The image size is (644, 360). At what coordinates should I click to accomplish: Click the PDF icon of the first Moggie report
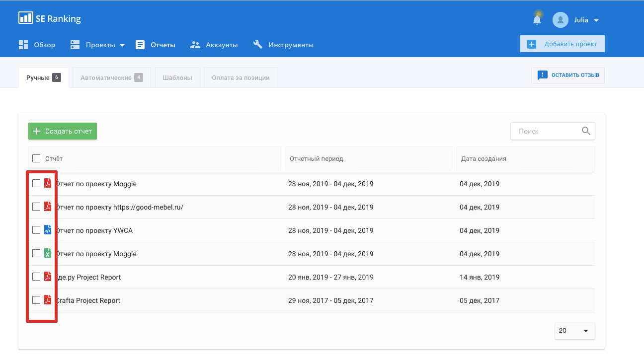pyautogui.click(x=48, y=183)
